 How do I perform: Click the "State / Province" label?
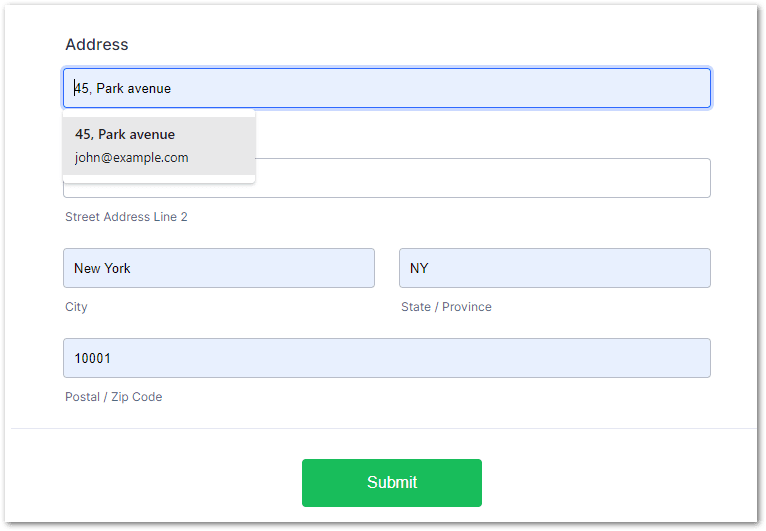click(x=446, y=307)
